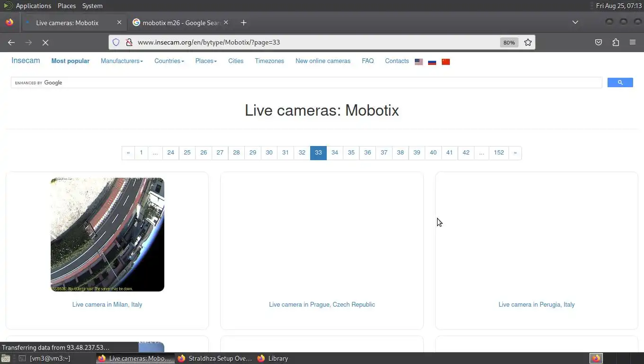Open tracking protection shield icon
The height and width of the screenshot is (364, 644).
coord(116,42)
